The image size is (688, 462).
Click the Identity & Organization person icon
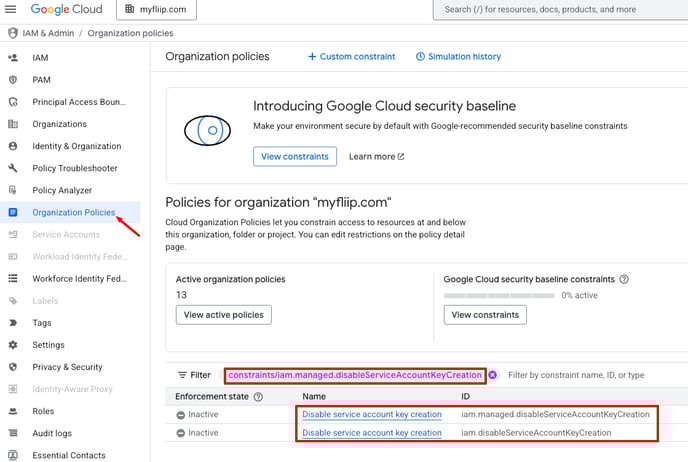pyautogui.click(x=13, y=146)
